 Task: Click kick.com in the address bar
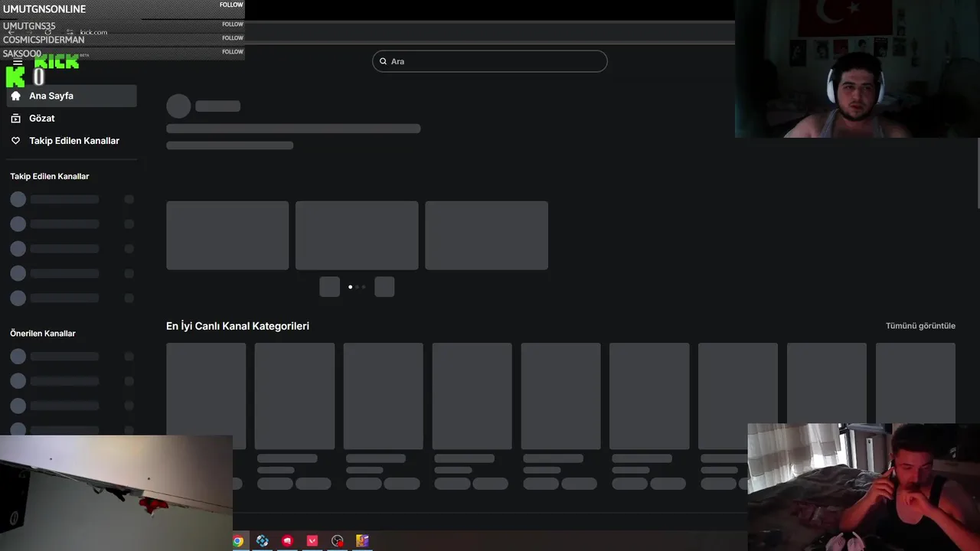click(93, 32)
